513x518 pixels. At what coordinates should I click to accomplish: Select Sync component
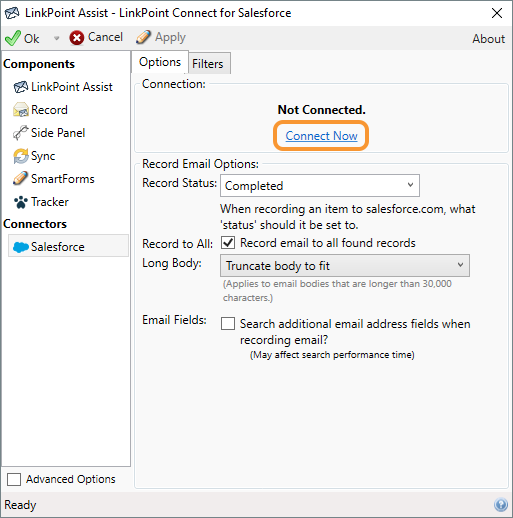pyautogui.click(x=43, y=156)
